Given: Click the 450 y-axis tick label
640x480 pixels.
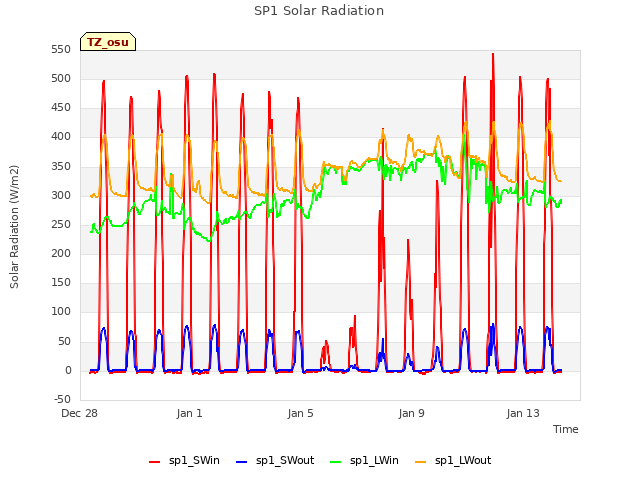Looking at the screenshot, I should coord(61,108).
